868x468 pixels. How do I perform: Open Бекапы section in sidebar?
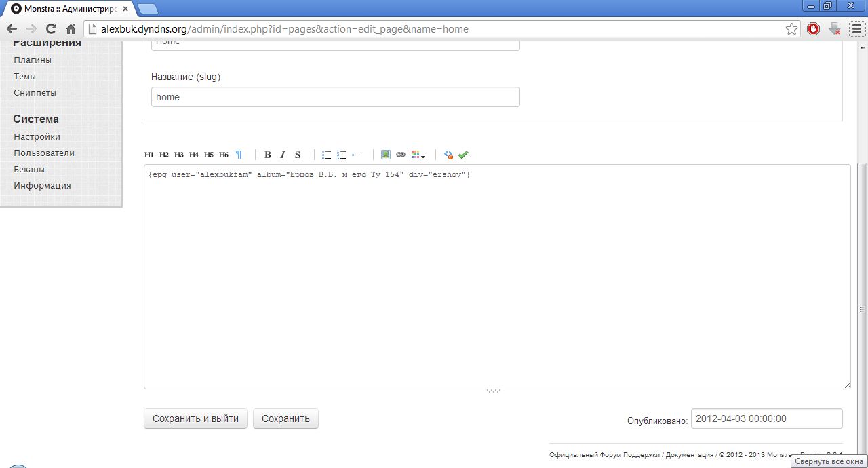click(29, 170)
